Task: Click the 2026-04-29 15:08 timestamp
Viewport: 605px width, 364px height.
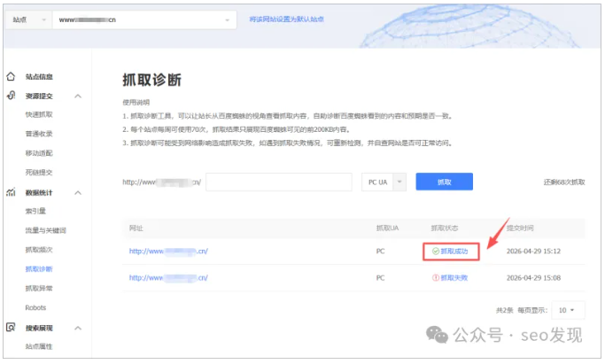Action: pos(533,277)
